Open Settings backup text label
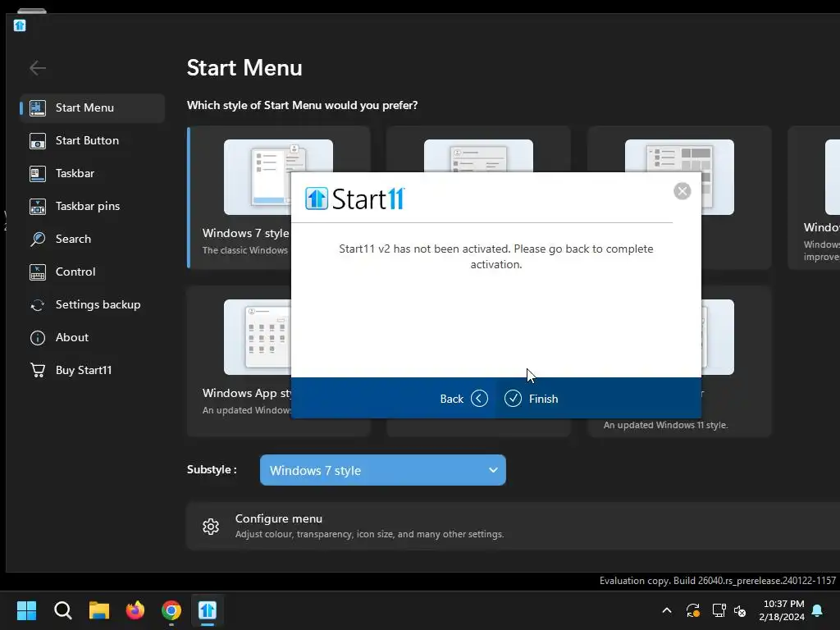 tap(98, 304)
